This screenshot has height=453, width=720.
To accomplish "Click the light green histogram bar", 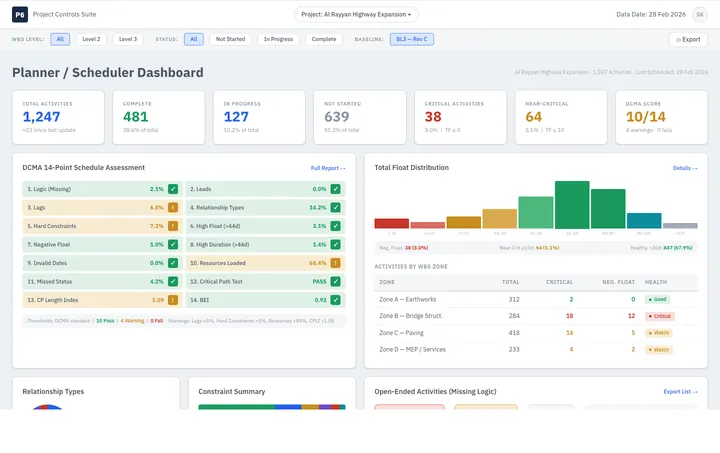I will click(x=536, y=213).
